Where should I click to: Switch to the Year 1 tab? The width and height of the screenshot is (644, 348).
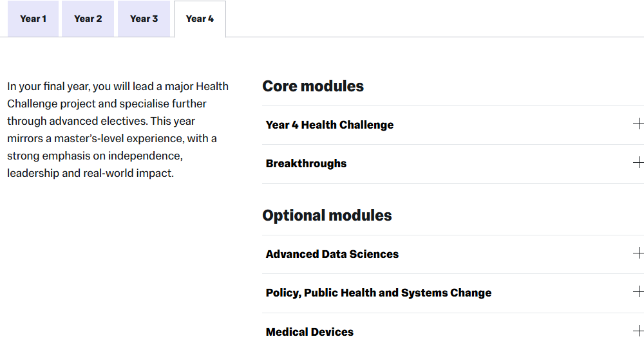(x=33, y=19)
